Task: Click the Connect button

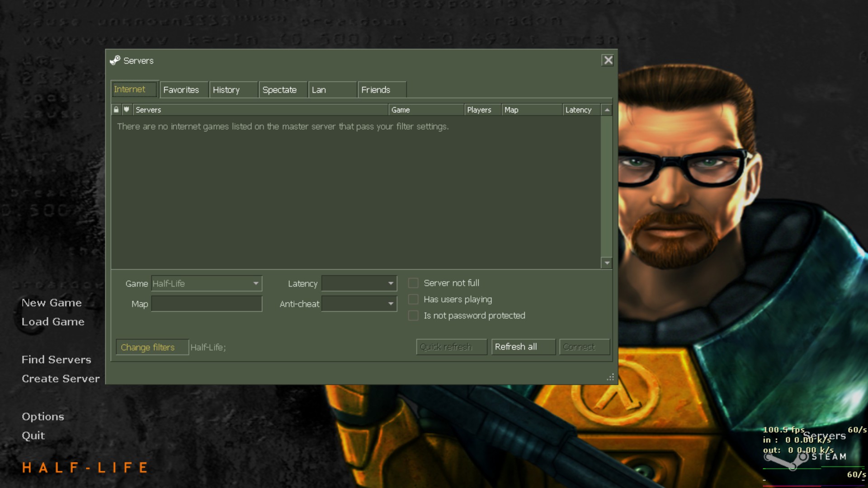Action: click(585, 347)
